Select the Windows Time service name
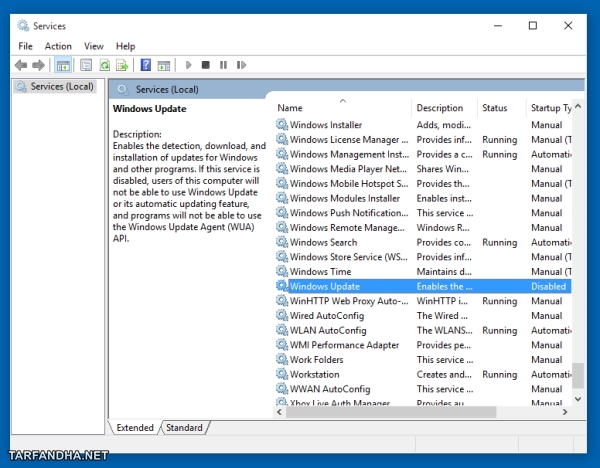Image resolution: width=600 pixels, height=468 pixels. point(320,271)
